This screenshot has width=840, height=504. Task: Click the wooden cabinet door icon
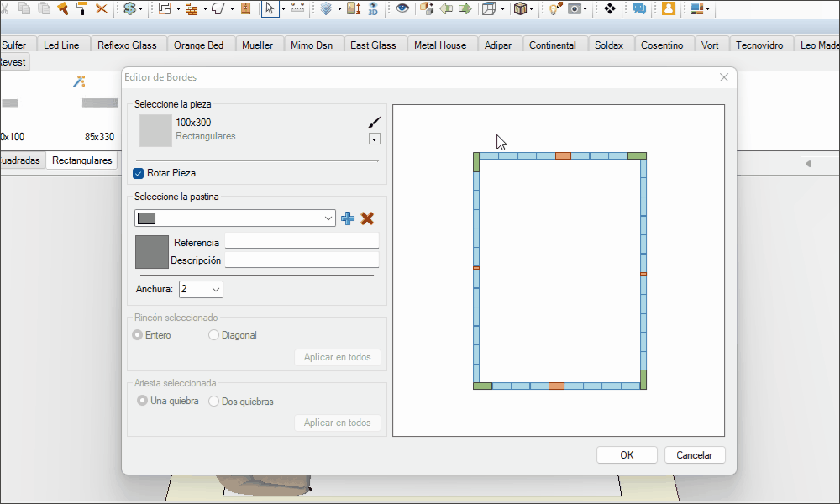(246, 8)
